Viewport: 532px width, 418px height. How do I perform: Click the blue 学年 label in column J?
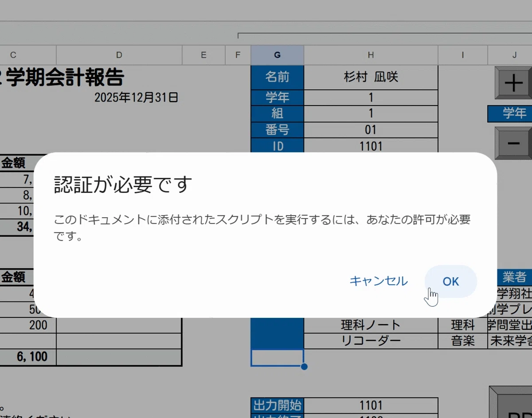510,113
